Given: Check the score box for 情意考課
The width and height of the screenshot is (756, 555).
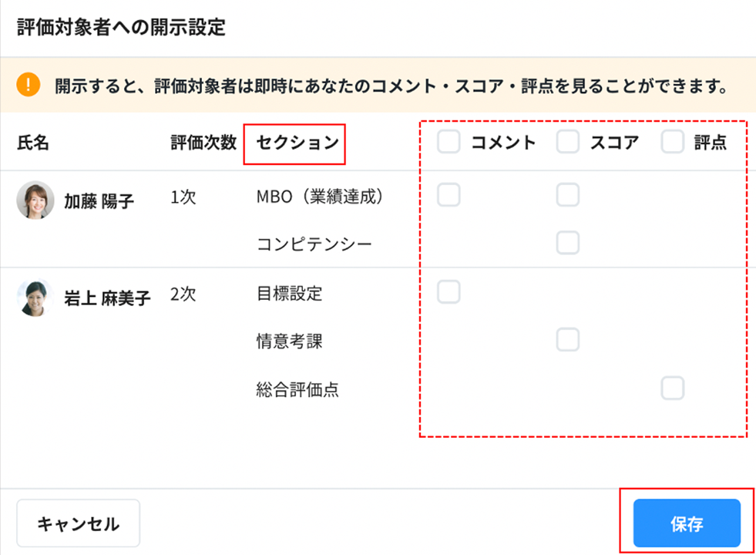Looking at the screenshot, I should click(568, 339).
